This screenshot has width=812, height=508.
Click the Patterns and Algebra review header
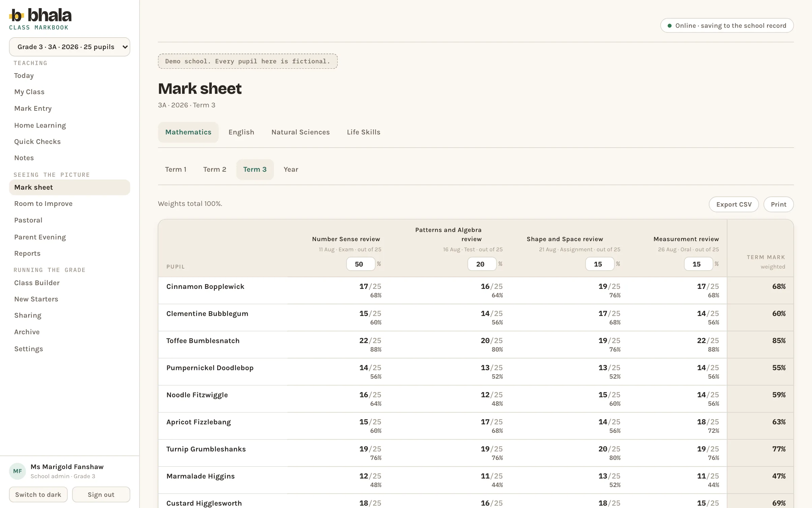pyautogui.click(x=448, y=234)
